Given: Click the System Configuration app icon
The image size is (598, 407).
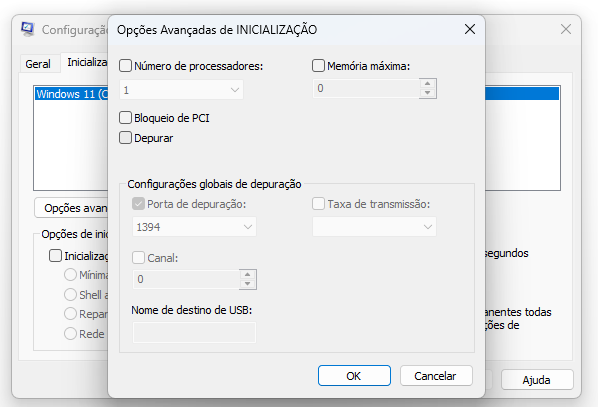Looking at the screenshot, I should click(x=28, y=29).
